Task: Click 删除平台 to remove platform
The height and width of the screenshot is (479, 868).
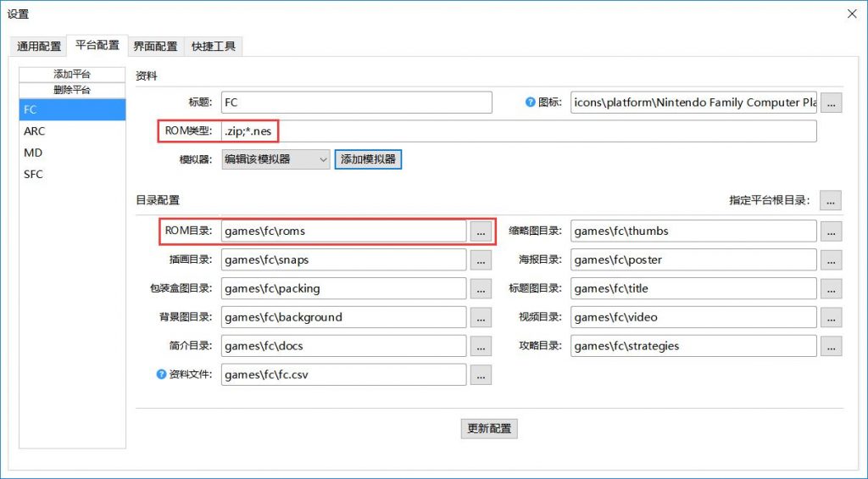Action: [72, 90]
